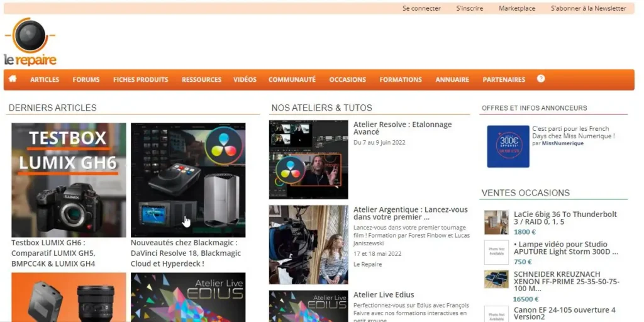This screenshot has width=644, height=322.
Task: Open the Atelier Resolve workshop thumbnail
Action: tap(308, 159)
